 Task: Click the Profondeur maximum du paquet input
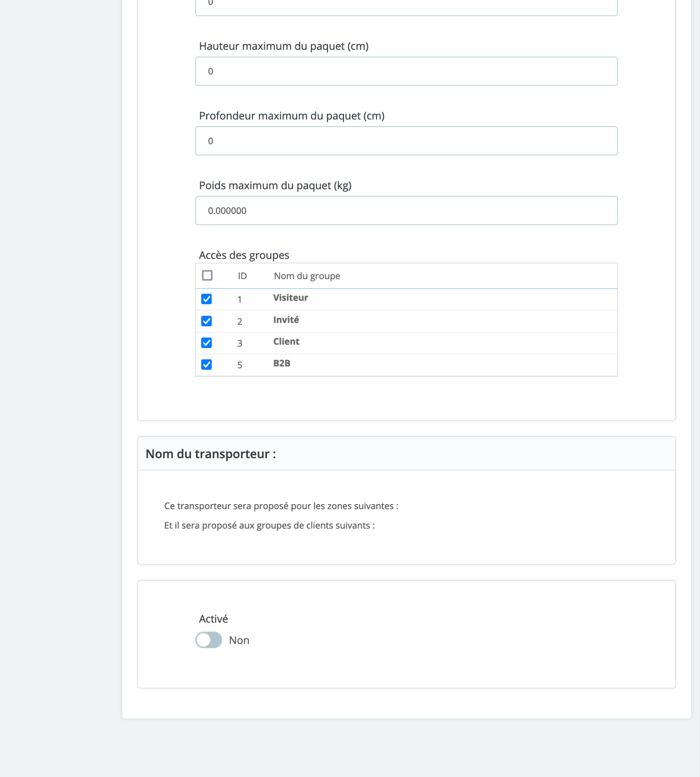pyautogui.click(x=406, y=141)
